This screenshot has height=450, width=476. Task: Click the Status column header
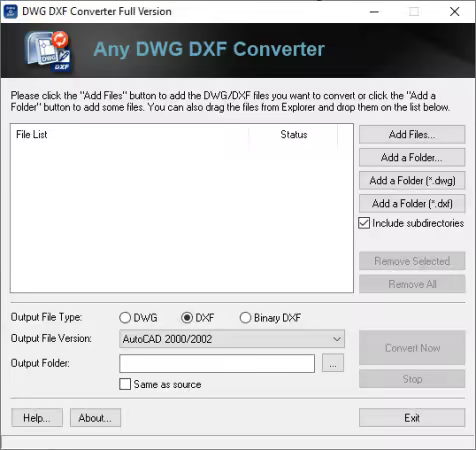(x=293, y=134)
